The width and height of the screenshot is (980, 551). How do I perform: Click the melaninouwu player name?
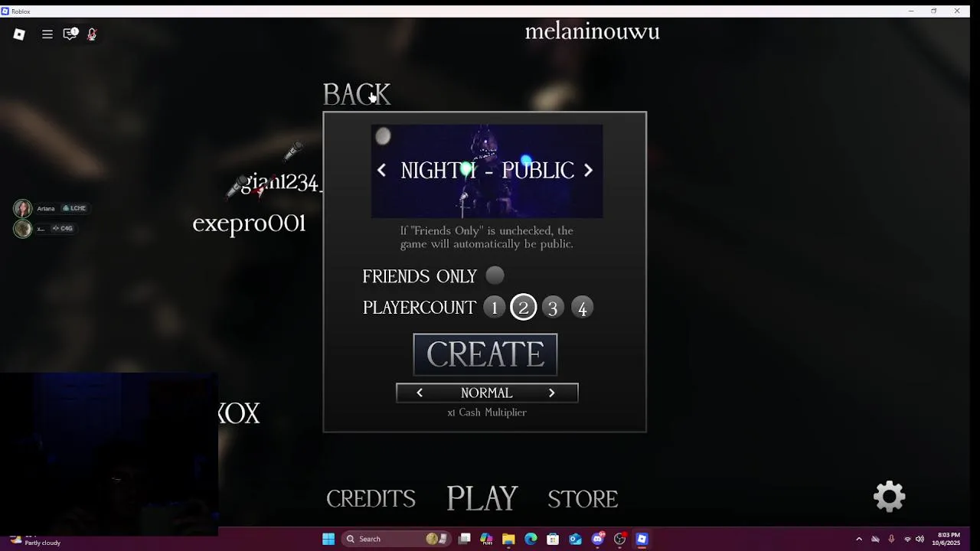point(592,31)
